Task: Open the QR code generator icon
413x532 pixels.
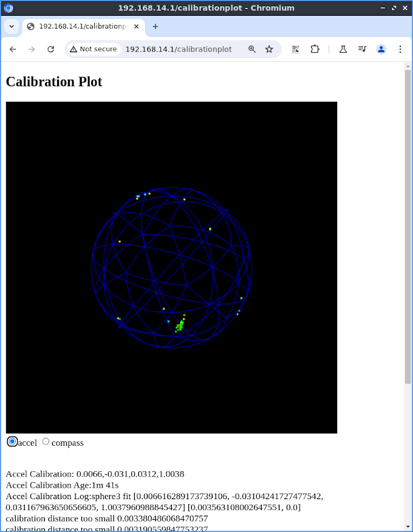Action: point(296,49)
